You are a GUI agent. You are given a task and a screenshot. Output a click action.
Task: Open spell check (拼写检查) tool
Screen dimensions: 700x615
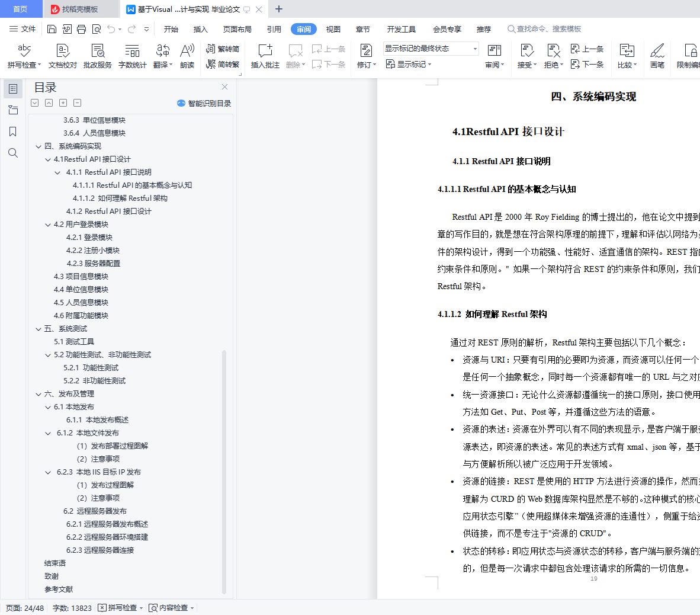click(x=24, y=56)
